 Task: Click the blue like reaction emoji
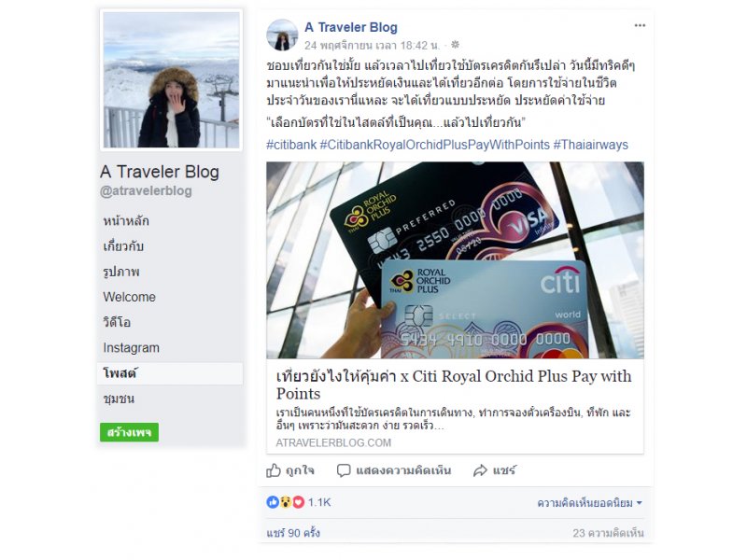pos(273,502)
